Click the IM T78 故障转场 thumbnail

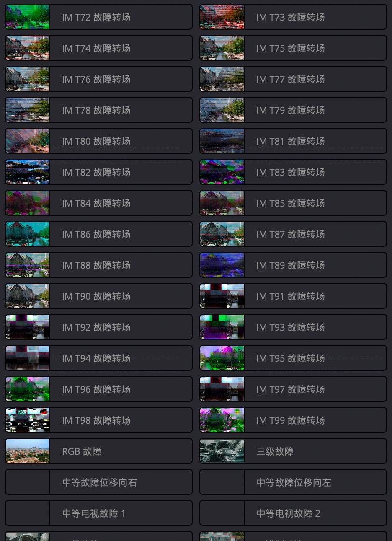pyautogui.click(x=28, y=110)
